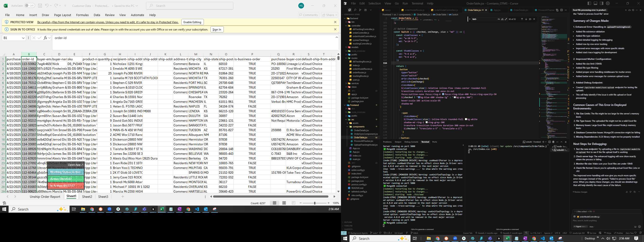Screen dimensions: 644x242
Task: Expand the 2 files edited section
Action: (584, 212)
